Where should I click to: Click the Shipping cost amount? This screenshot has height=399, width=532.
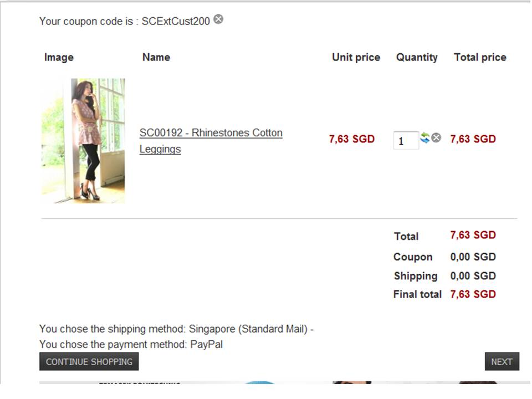[473, 276]
